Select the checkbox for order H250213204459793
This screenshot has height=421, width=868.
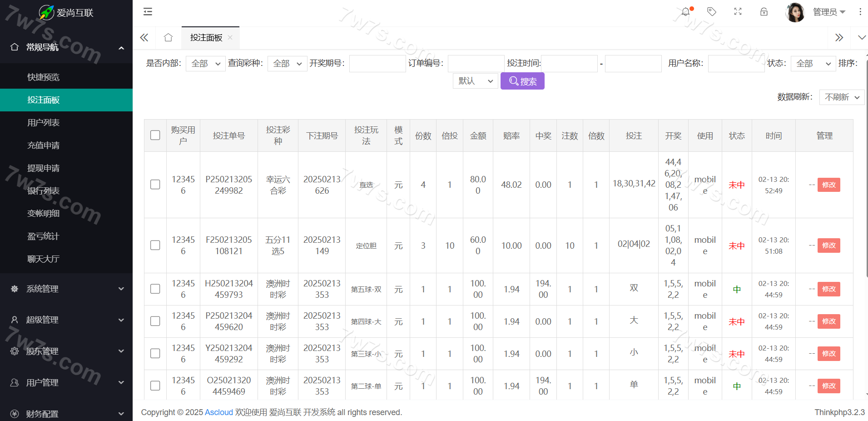(x=155, y=289)
